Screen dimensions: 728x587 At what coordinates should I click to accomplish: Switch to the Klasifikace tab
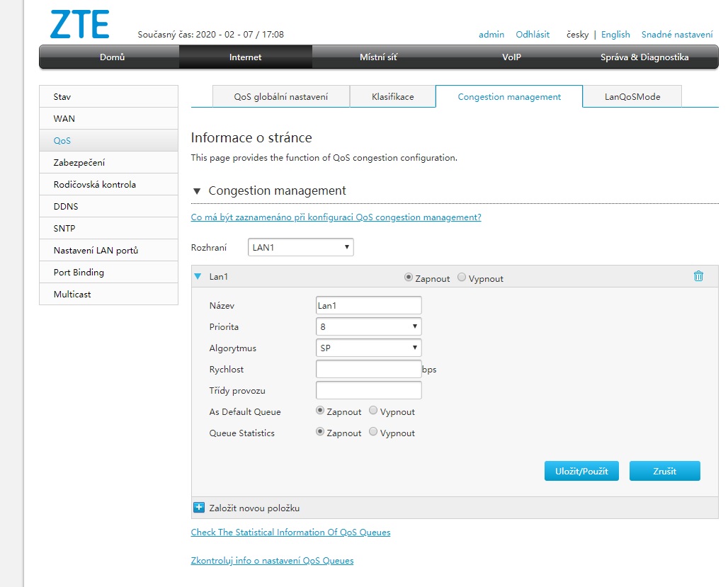tap(392, 97)
